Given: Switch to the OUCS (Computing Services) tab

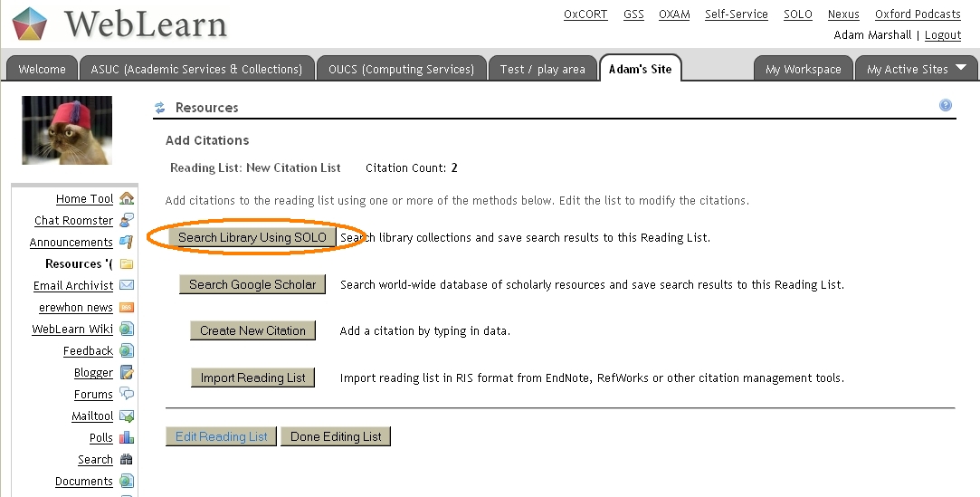Looking at the screenshot, I should (401, 69).
